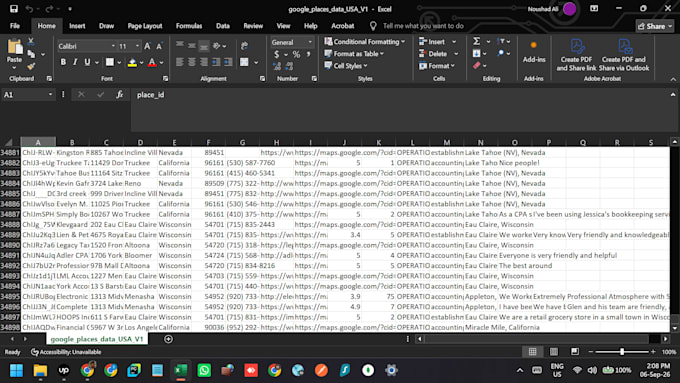Click the Fill down-arrow icon
Viewport: 680px width, 383px height.
pos(476,53)
